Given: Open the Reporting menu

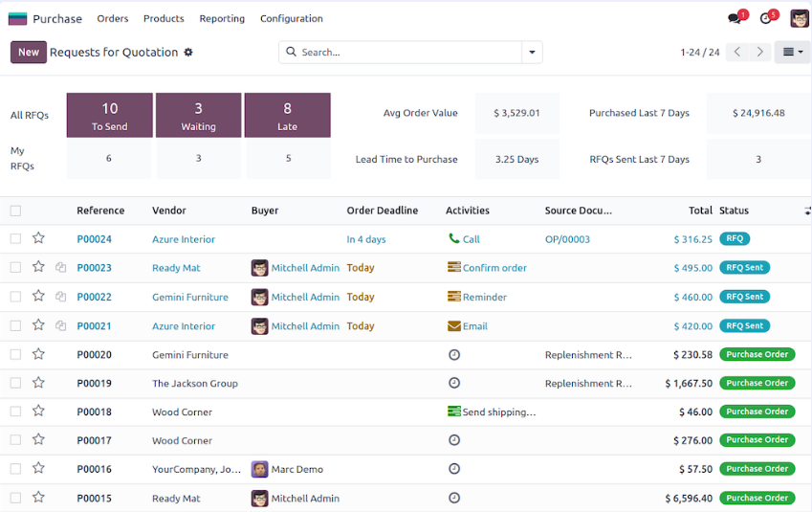Looking at the screenshot, I should coord(222,18).
